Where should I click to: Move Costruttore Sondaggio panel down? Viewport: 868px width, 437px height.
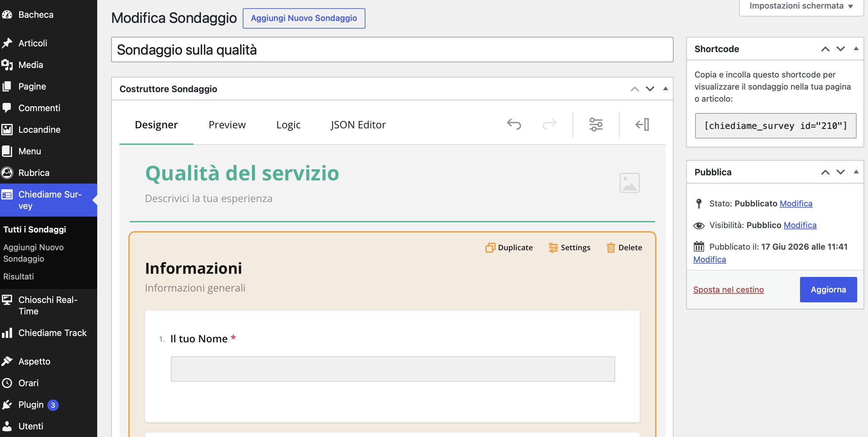tap(650, 89)
